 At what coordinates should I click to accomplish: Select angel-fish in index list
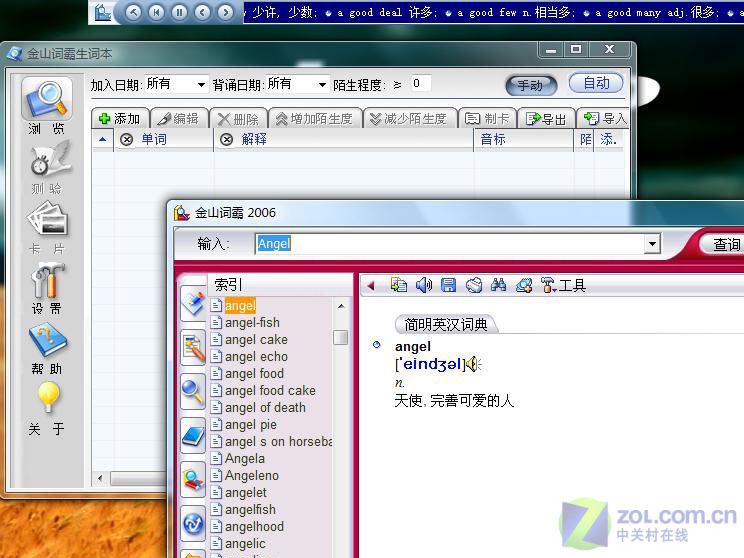pyautogui.click(x=252, y=323)
